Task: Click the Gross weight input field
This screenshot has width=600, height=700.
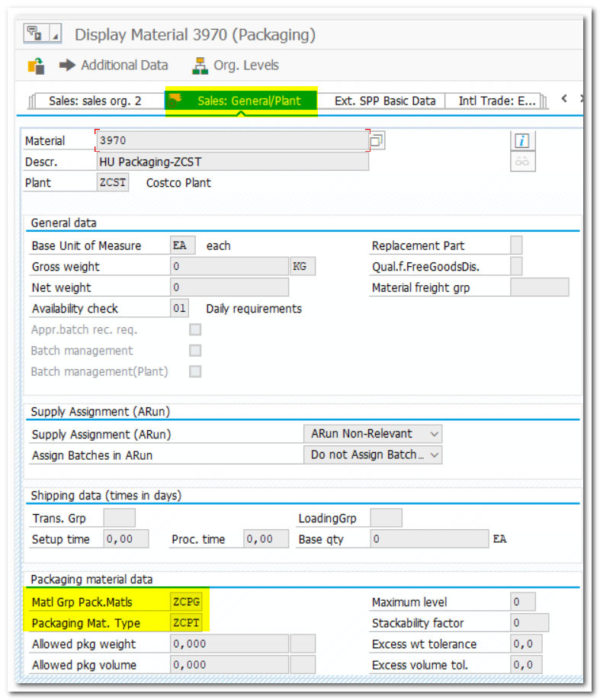Action: [x=229, y=267]
